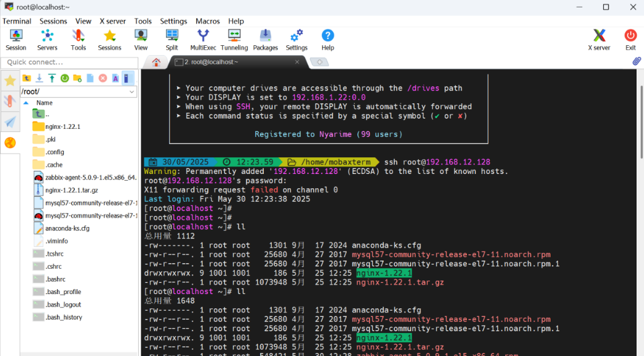This screenshot has height=356, width=644.
Task: Start MultiExec mode from toolbar
Action: coord(203,40)
